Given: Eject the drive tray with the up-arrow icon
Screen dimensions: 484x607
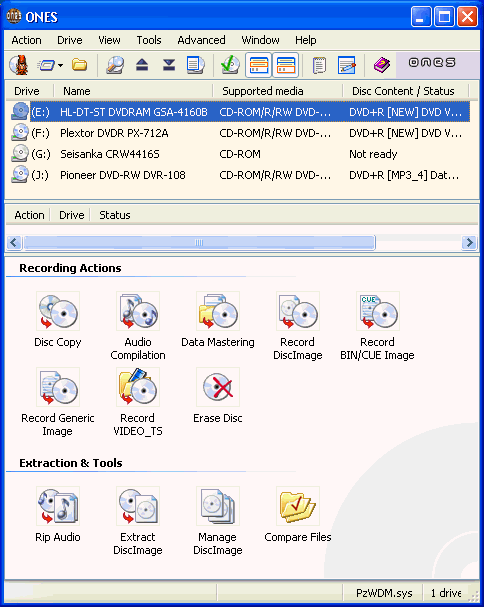Looking at the screenshot, I should pos(142,65).
